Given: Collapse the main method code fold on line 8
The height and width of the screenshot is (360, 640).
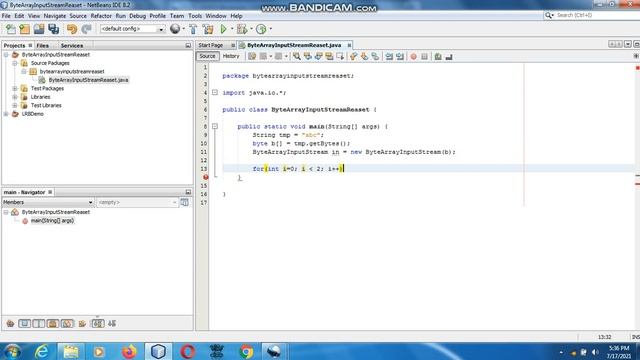Looking at the screenshot, I should tap(215, 127).
